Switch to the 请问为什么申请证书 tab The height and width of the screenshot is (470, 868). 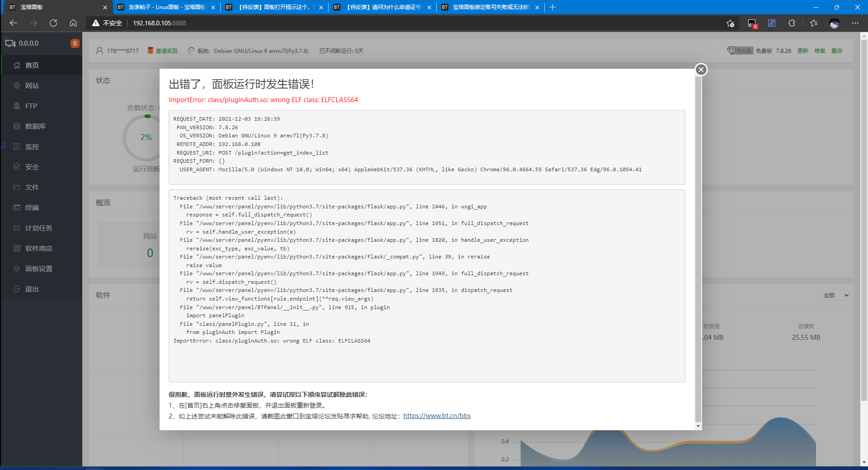click(x=382, y=7)
